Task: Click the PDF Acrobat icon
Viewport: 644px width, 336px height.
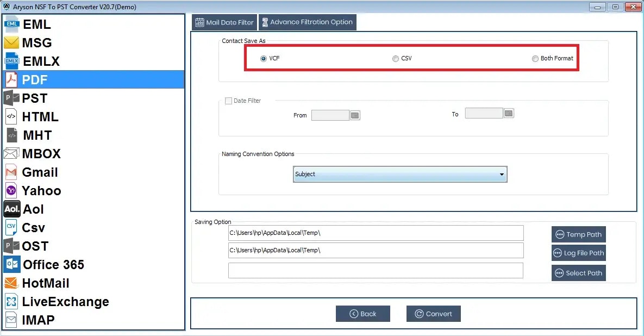Action: point(11,79)
